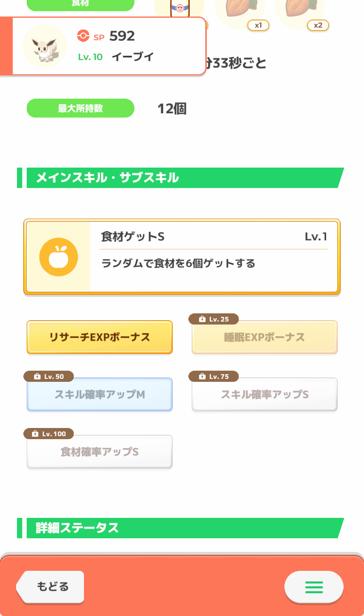The width and height of the screenshot is (364, 616).
Task: Tap the apple icon on the main skill card
Action: point(59,257)
